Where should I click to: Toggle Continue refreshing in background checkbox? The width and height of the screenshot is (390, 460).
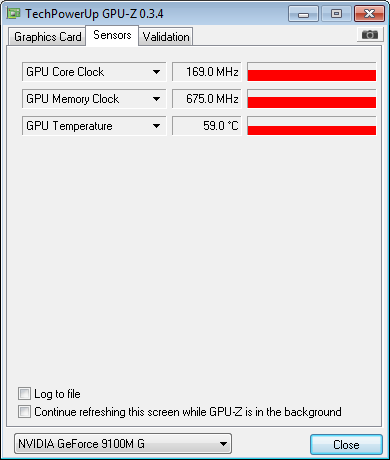(x=24, y=412)
